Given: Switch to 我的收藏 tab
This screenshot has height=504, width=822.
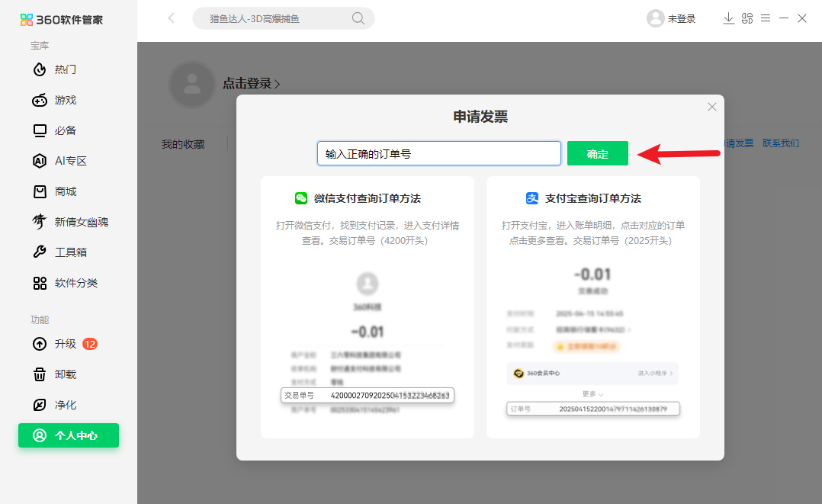Looking at the screenshot, I should [183, 144].
